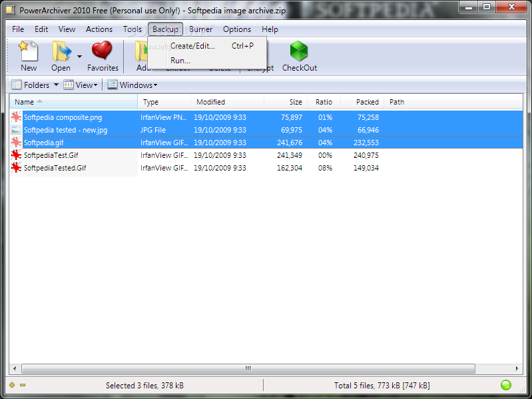Image resolution: width=532 pixels, height=399 pixels.
Task: Click the Total 5 files status text
Action: tap(382, 386)
